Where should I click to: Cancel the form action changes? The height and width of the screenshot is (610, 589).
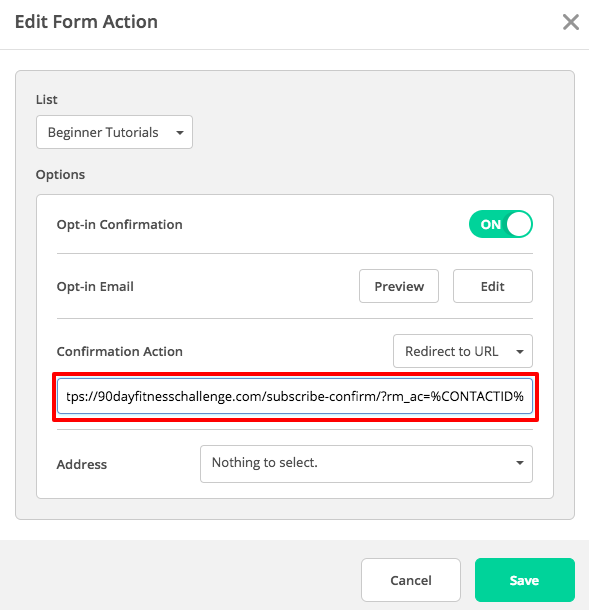(x=411, y=580)
